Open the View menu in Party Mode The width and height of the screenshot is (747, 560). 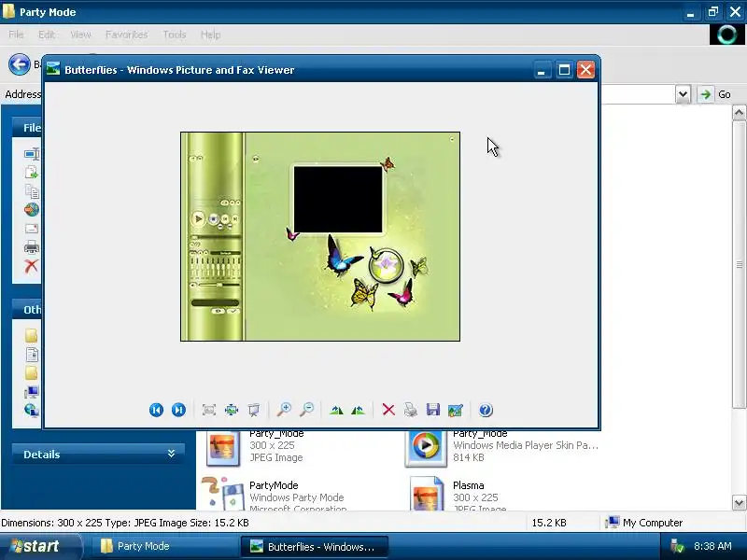(x=80, y=35)
